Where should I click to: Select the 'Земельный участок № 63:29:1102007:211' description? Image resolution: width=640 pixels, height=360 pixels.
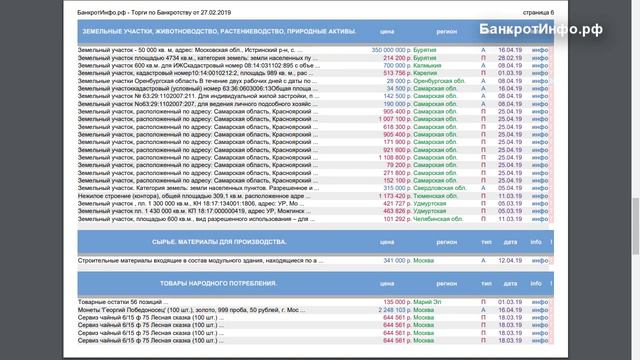click(x=198, y=96)
